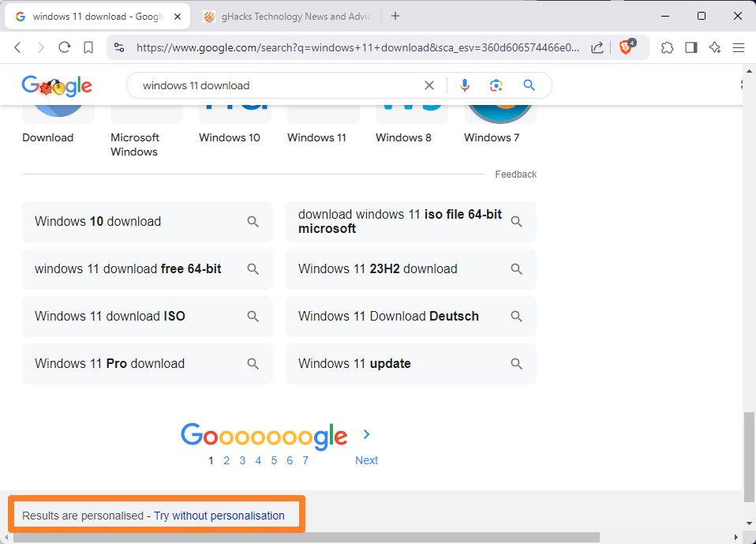Viewport: 756px width, 544px height.
Task: Open the extensions puzzle icon
Action: pos(668,47)
